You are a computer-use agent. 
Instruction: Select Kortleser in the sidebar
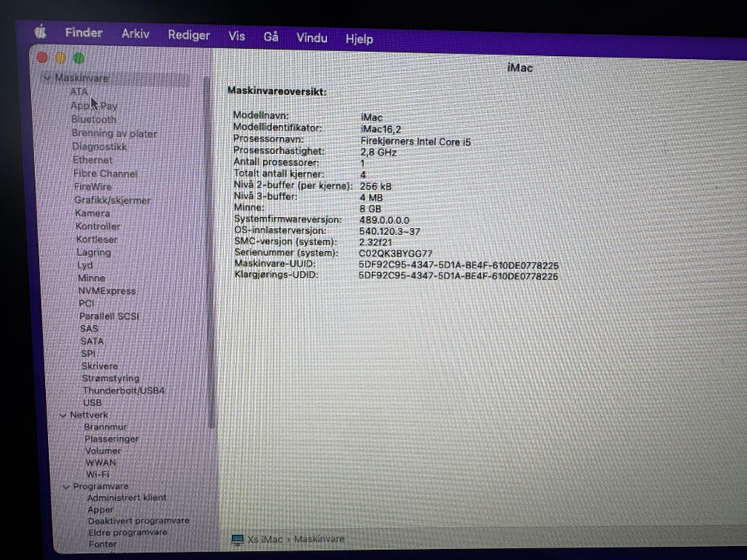[x=96, y=239]
